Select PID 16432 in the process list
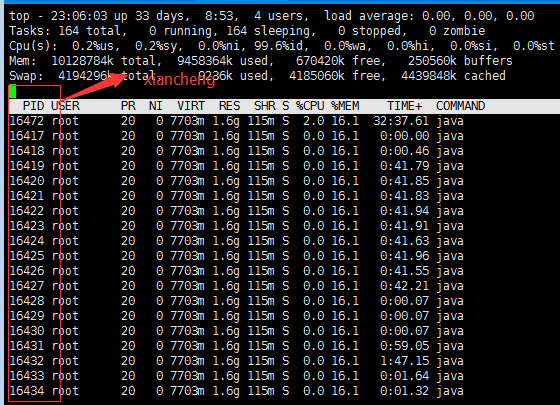The width and height of the screenshot is (560, 405). (27, 361)
